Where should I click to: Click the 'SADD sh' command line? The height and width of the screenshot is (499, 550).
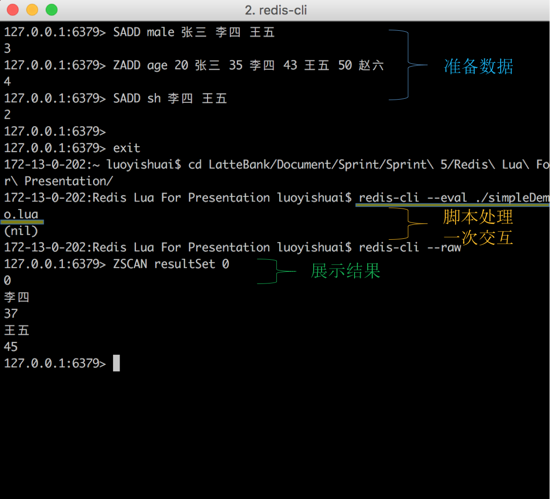pyautogui.click(x=115, y=98)
